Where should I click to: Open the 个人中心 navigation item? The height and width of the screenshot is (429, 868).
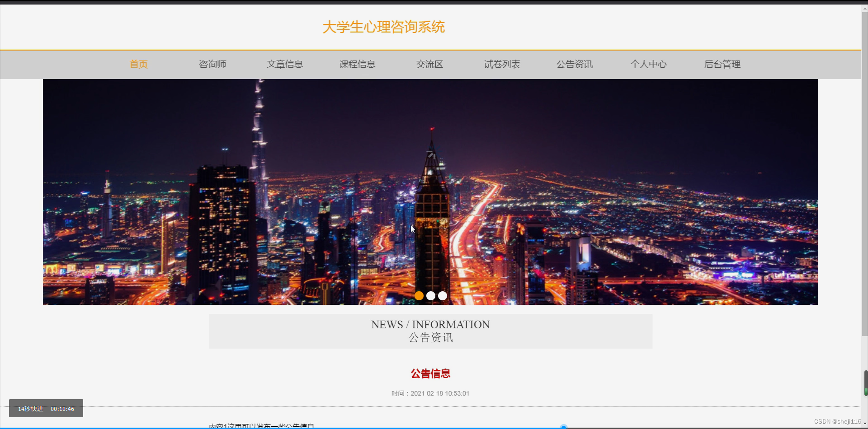[648, 64]
